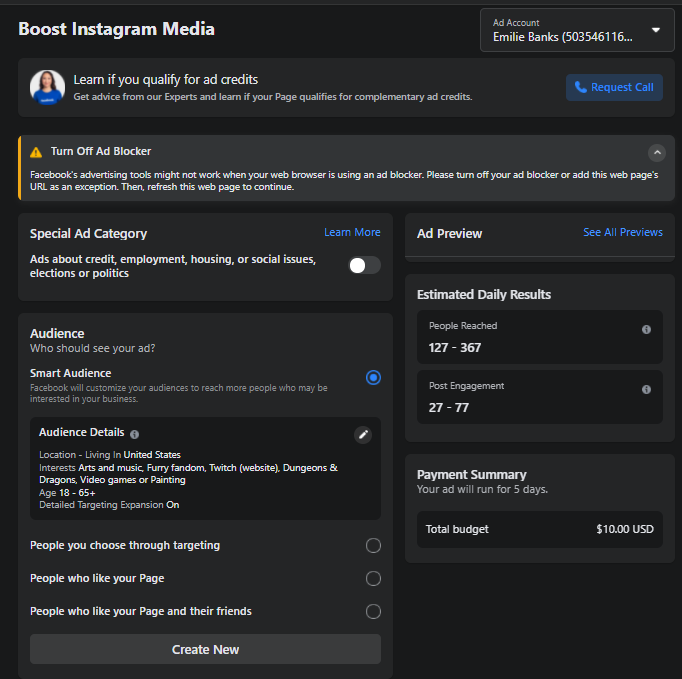
Task: Toggle the Special Ad Category switch
Action: pyautogui.click(x=364, y=265)
